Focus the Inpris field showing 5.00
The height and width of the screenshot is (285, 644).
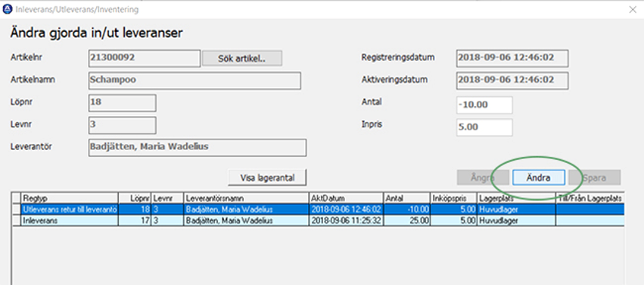pos(484,127)
